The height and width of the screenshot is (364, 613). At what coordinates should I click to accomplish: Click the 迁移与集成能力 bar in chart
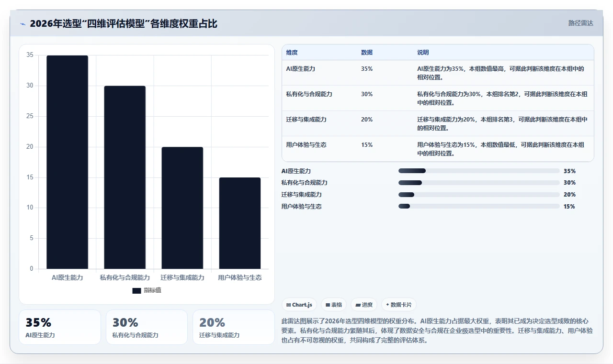coord(182,208)
